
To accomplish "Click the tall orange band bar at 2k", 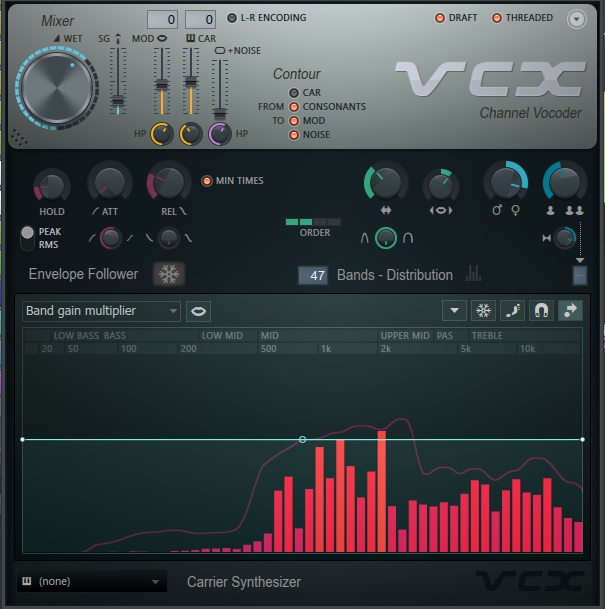I will coord(382,491).
